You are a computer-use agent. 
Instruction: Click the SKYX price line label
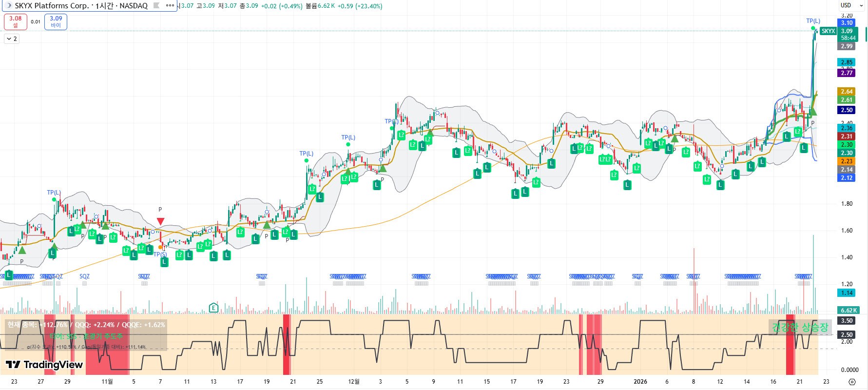(x=828, y=31)
